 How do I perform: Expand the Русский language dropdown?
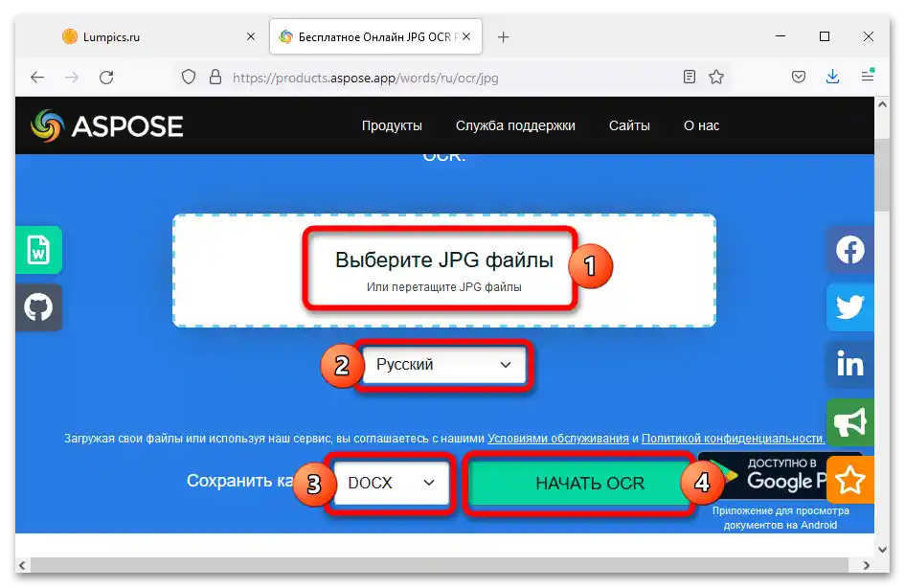(443, 365)
